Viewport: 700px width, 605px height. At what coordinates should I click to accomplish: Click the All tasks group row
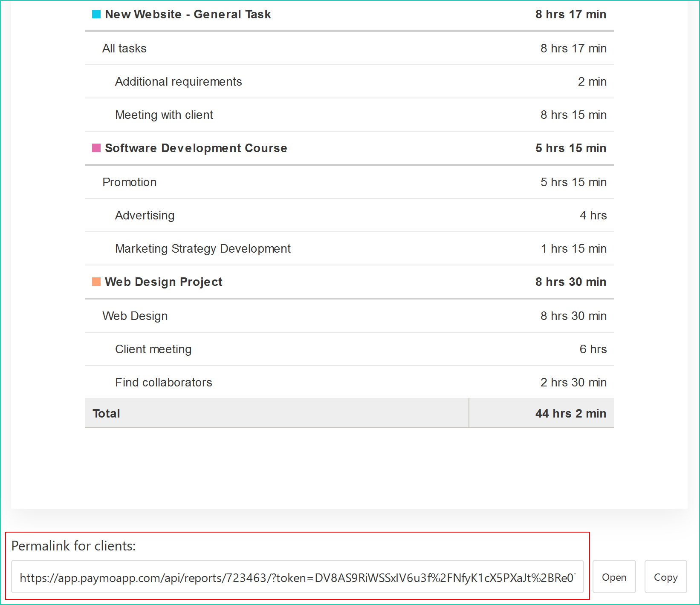(124, 48)
